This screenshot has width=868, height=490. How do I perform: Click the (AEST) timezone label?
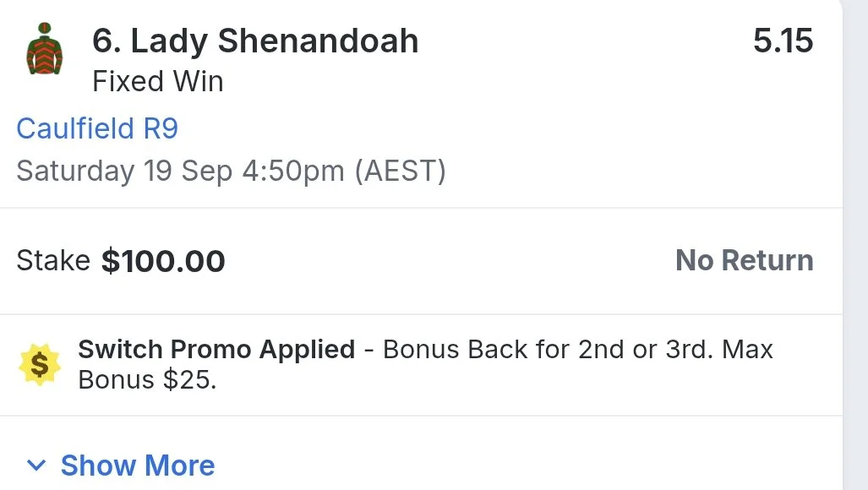click(401, 171)
